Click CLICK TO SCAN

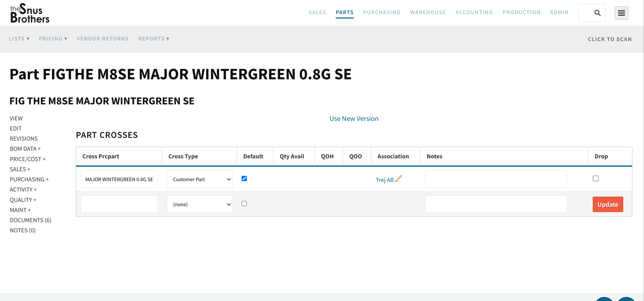[x=610, y=39]
